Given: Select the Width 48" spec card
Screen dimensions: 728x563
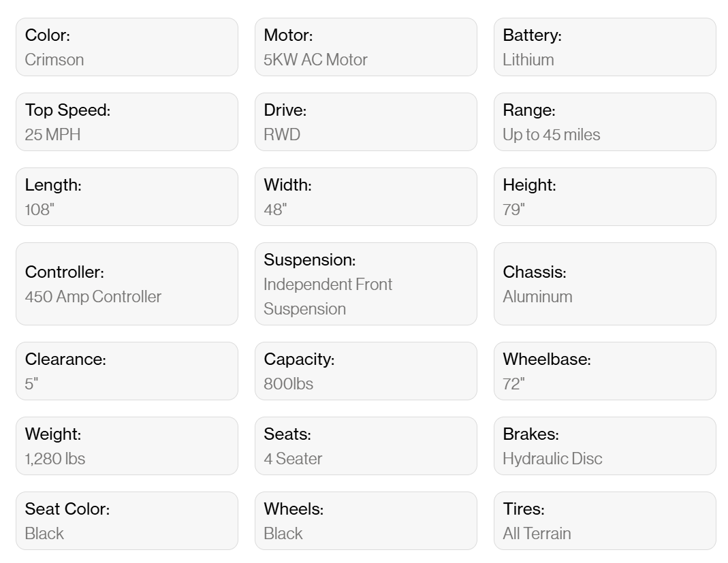Looking at the screenshot, I should click(x=366, y=197).
